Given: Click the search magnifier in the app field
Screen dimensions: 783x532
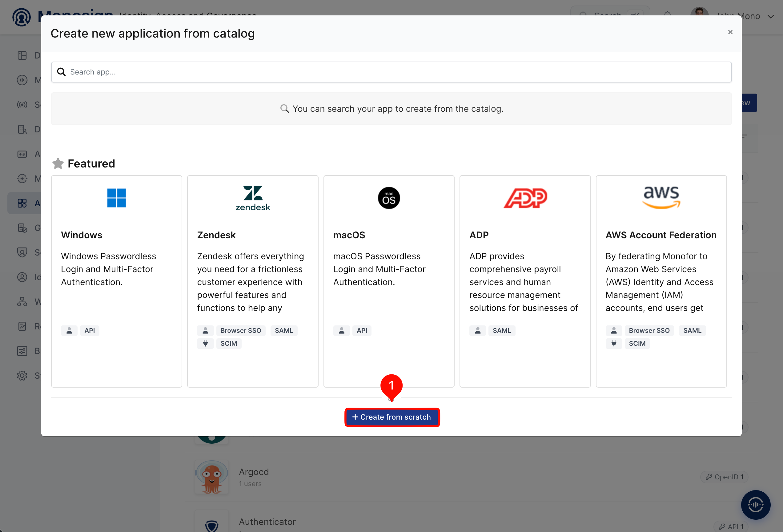Looking at the screenshot, I should tap(61, 72).
